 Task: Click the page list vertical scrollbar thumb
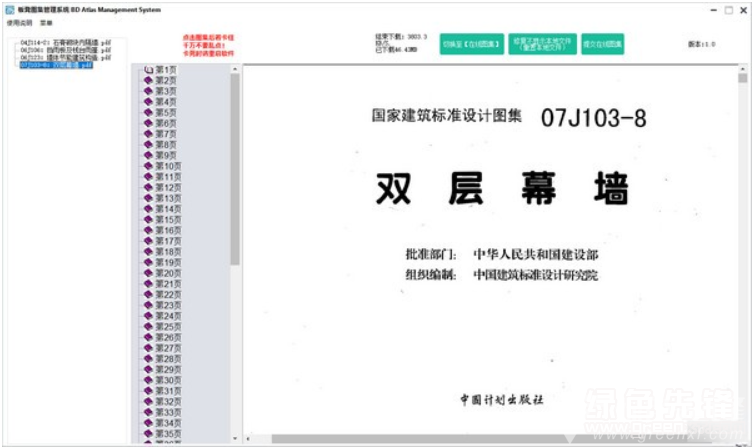(235, 169)
